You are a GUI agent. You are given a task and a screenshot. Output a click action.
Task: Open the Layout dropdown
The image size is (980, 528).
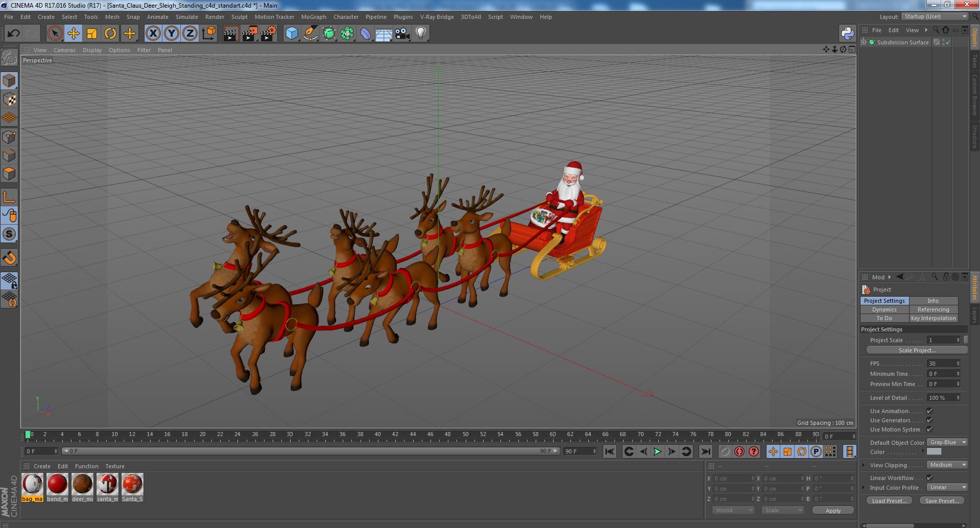tap(935, 16)
